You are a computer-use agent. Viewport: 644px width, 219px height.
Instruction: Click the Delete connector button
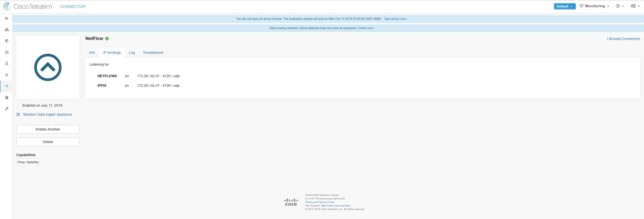(x=48, y=142)
